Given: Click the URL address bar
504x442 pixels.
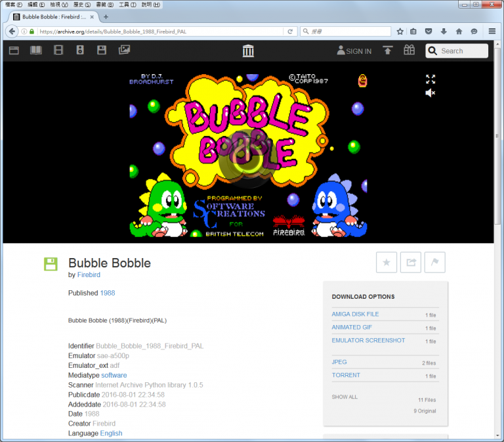Looking at the screenshot, I should click(x=160, y=32).
